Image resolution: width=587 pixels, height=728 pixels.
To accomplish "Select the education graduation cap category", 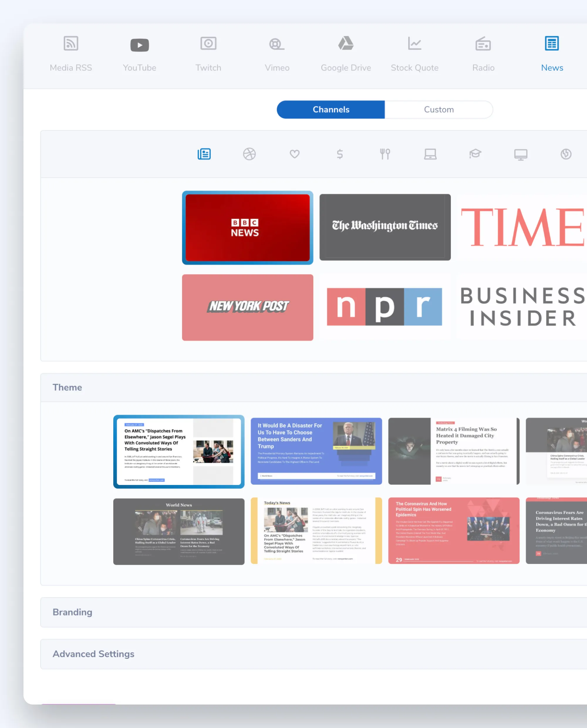I will pos(475,154).
